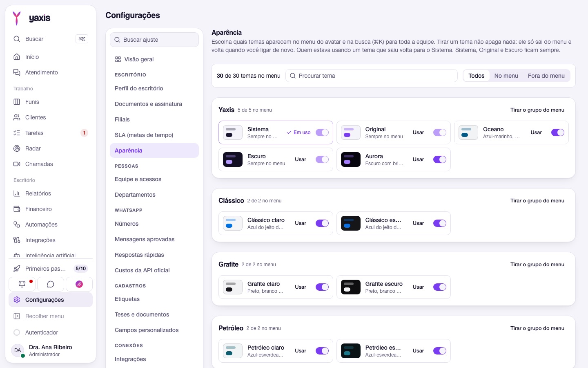Click the Automações workflow icon

[17, 224]
